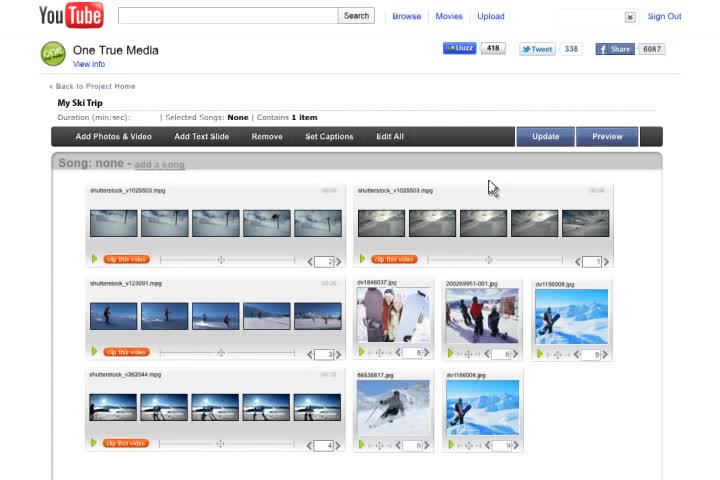Play the first shutterstock_v1025503.mpg clip
720x480 pixels.
pyautogui.click(x=95, y=259)
